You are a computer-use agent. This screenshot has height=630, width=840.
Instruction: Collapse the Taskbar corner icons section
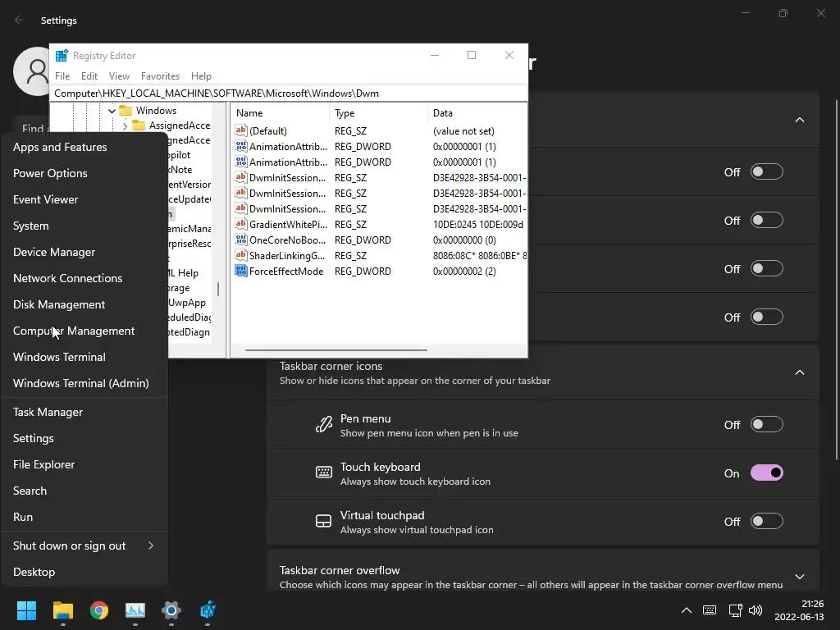(799, 373)
